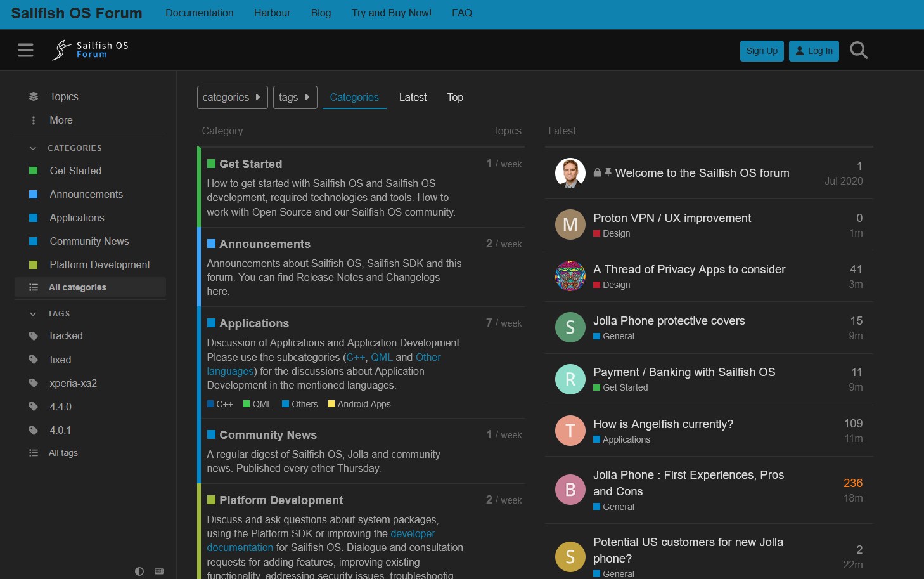Viewport: 924px width, 579px height.
Task: Switch to the Top tab
Action: [x=455, y=97]
